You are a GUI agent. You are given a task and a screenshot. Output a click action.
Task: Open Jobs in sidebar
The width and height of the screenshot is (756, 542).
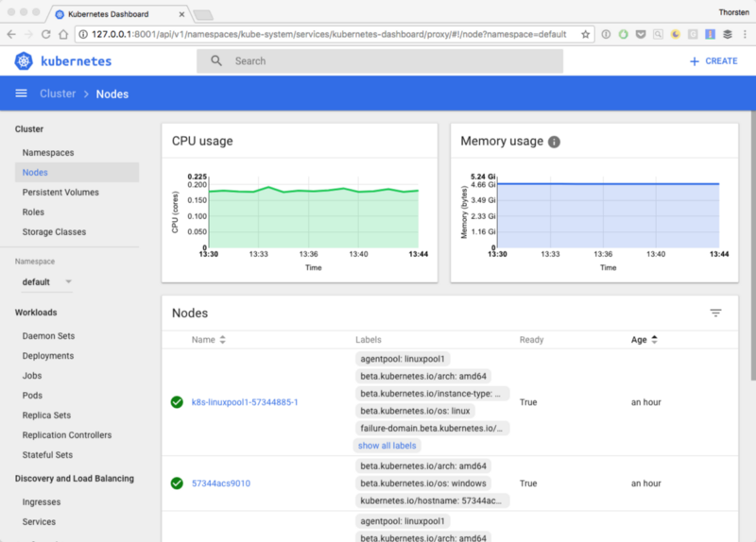click(32, 375)
